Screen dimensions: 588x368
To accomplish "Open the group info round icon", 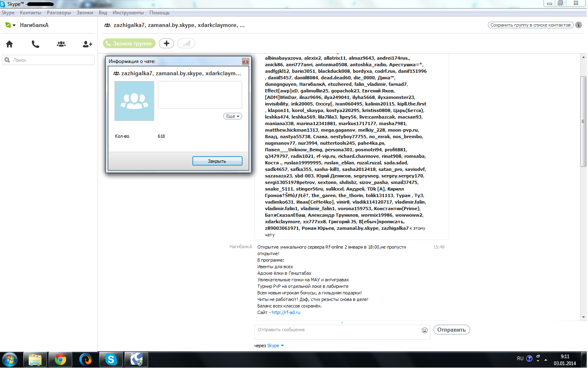I will (579, 25).
